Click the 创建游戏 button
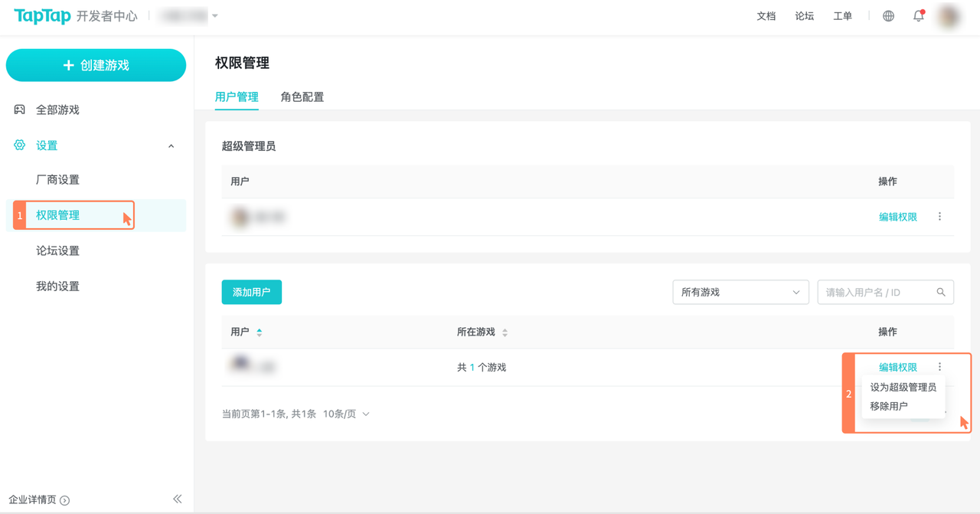This screenshot has height=514, width=980. (x=96, y=65)
